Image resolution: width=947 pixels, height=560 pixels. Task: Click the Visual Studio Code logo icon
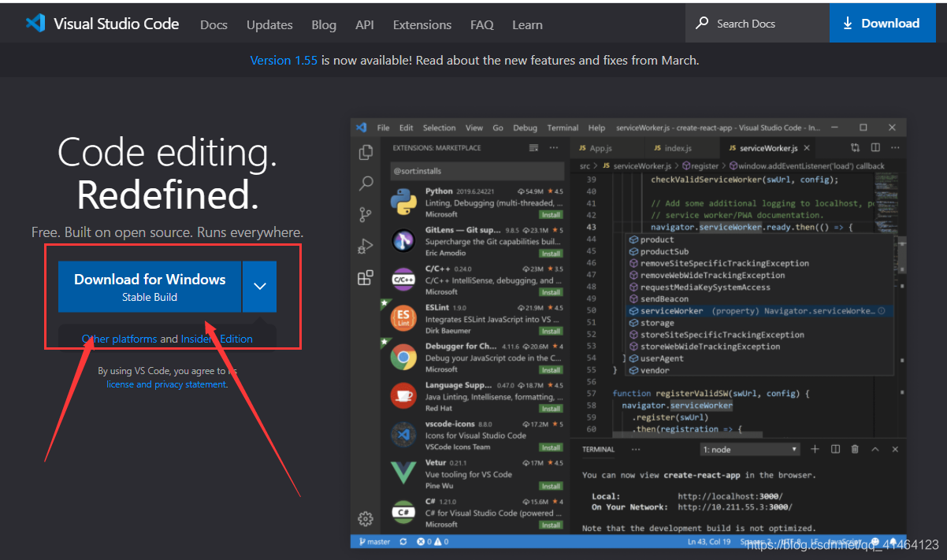pyautogui.click(x=35, y=23)
